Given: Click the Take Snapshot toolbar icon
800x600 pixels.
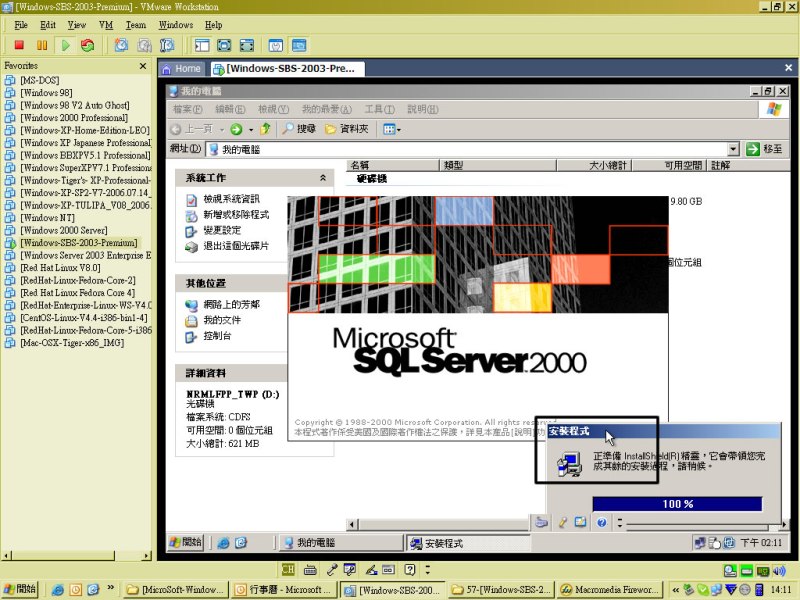Looking at the screenshot, I should [121, 45].
